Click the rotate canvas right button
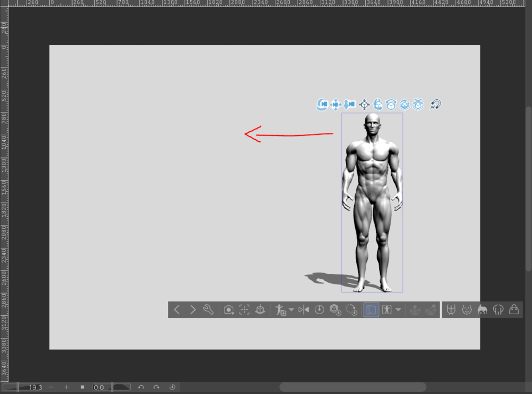The image size is (532, 394). [x=156, y=387]
